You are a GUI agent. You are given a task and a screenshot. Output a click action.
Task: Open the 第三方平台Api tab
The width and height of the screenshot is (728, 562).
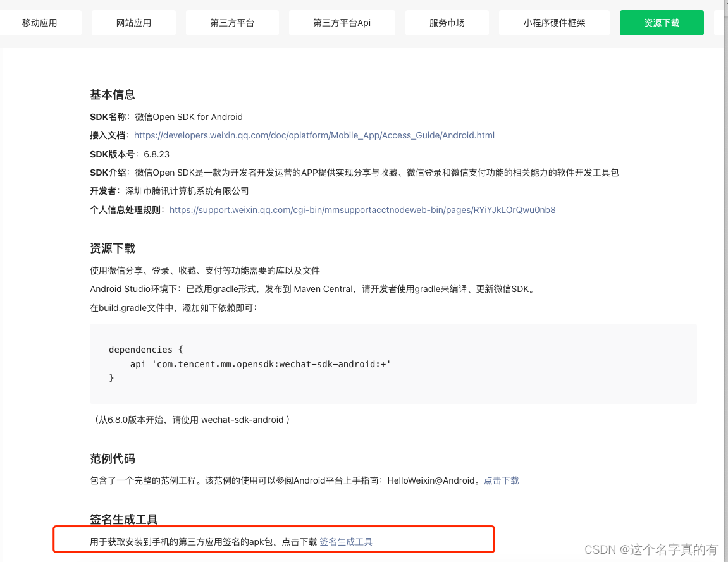342,23
